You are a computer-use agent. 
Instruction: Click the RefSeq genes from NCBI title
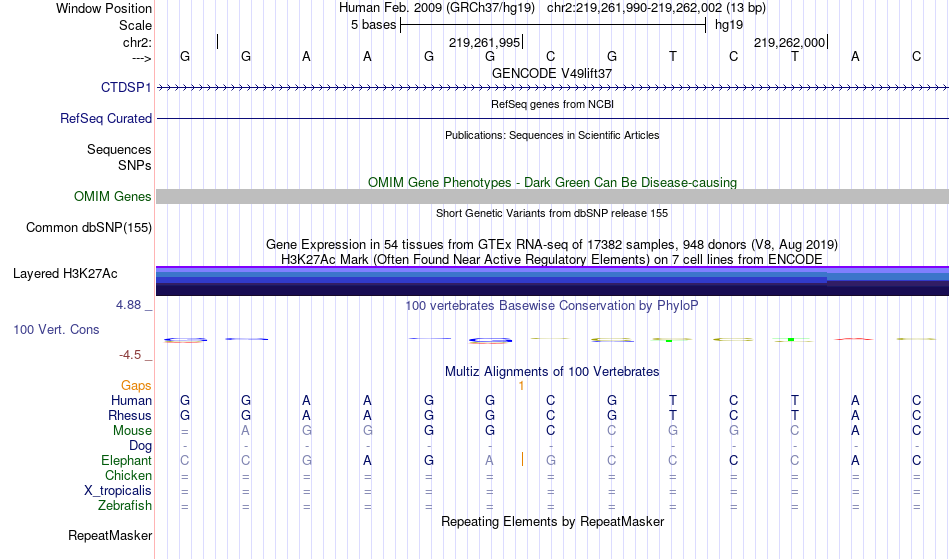click(x=553, y=104)
